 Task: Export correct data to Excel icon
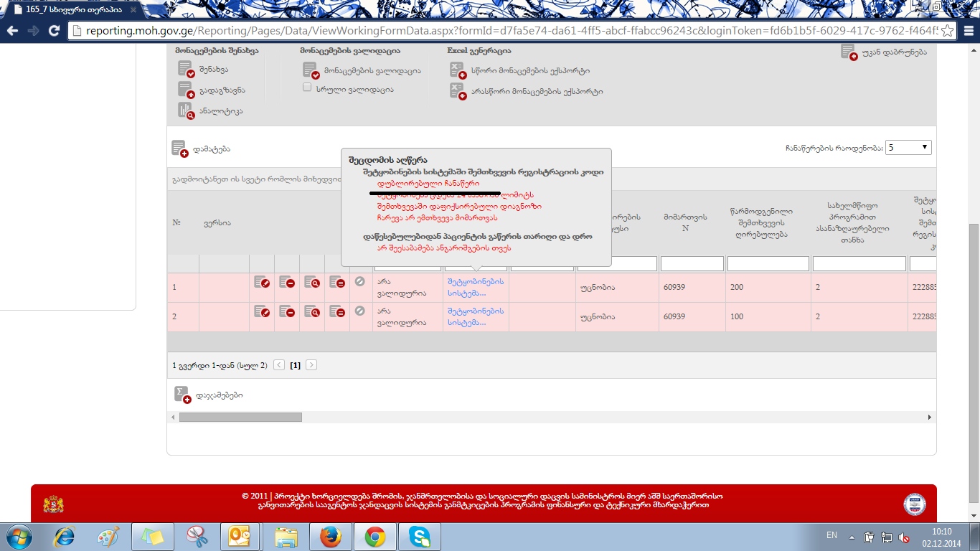tap(457, 70)
